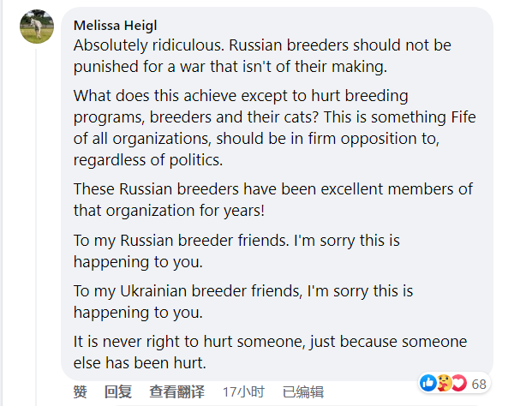Open the 17小时 timestamp link
The width and height of the screenshot is (532, 406).
(x=242, y=391)
